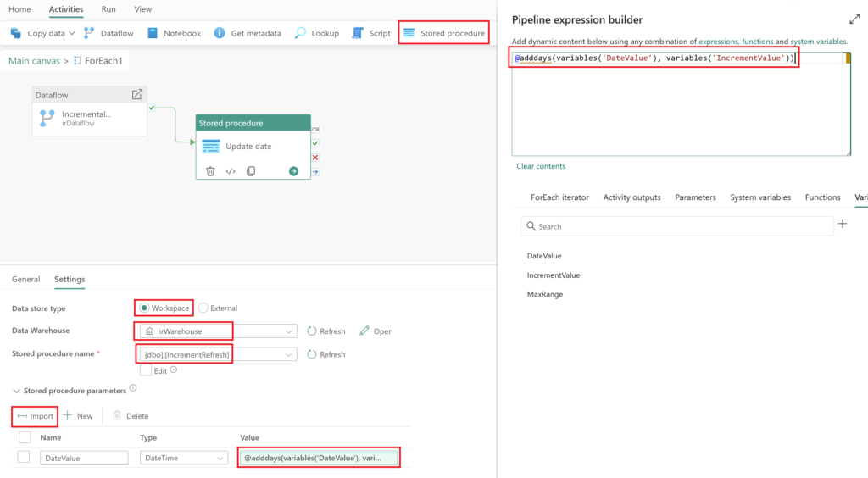The height and width of the screenshot is (478, 868).
Task: Click the green arrow on Stored procedure activity
Action: pos(293,171)
